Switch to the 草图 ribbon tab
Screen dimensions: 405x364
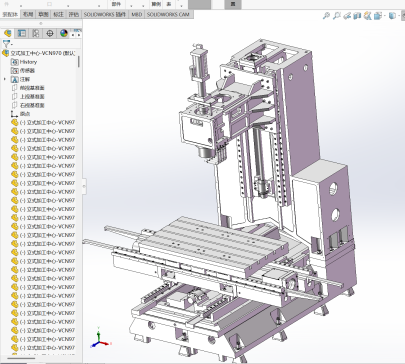(x=43, y=14)
